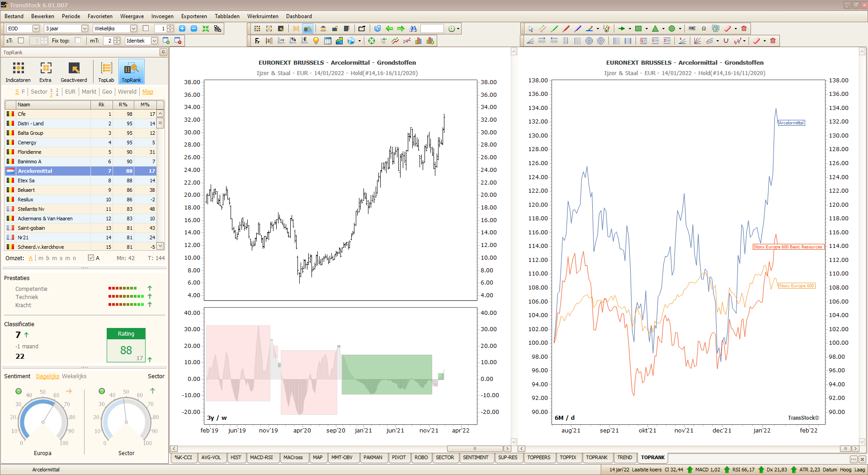Sort the list by the R% column header
The width and height of the screenshot is (868, 475).
(x=123, y=104)
